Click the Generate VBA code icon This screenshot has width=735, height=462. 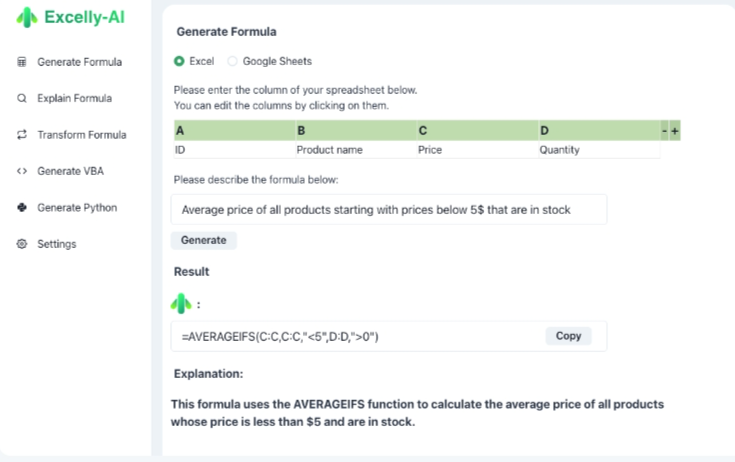click(21, 171)
